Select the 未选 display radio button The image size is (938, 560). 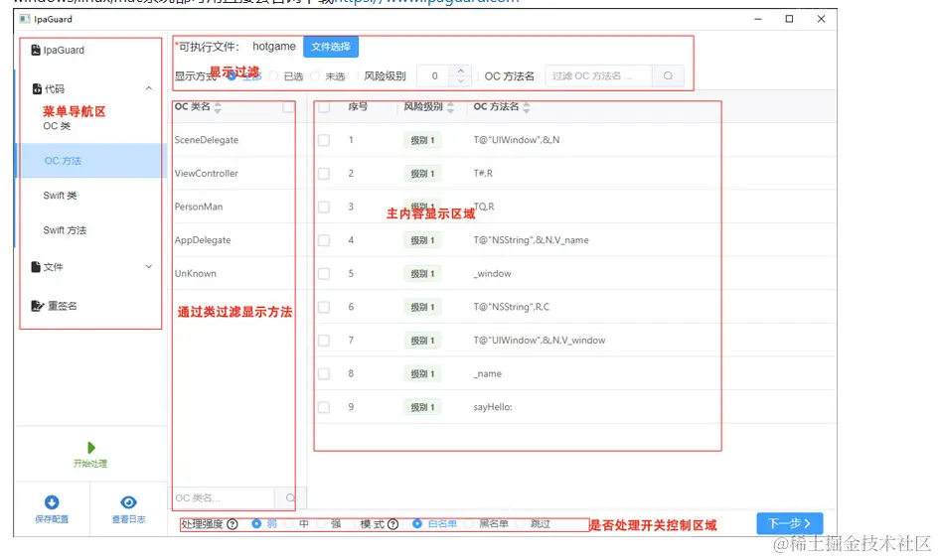pos(315,75)
